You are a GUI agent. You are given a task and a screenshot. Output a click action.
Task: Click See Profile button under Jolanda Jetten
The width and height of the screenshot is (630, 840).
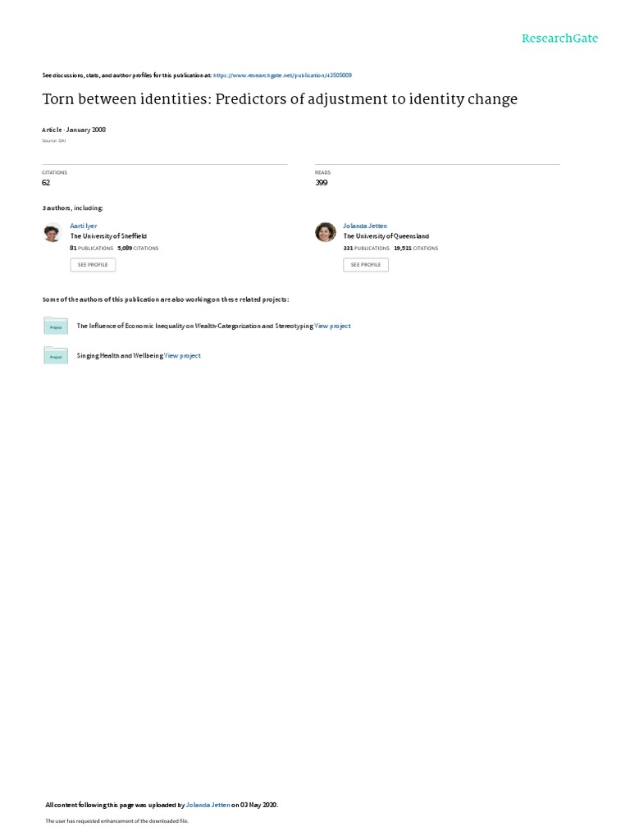366,265
